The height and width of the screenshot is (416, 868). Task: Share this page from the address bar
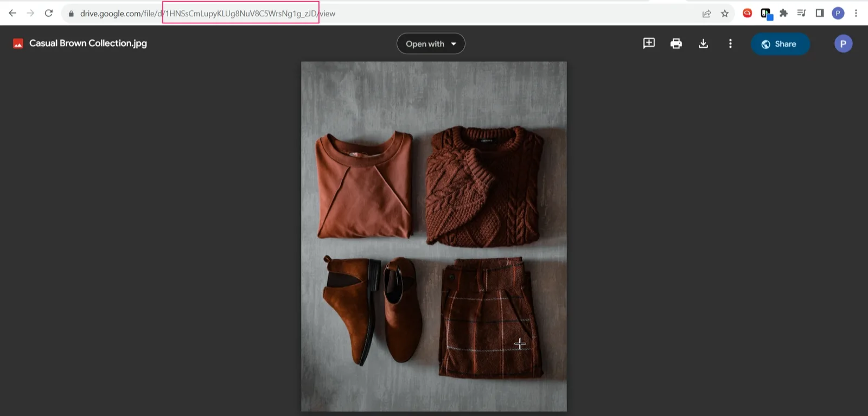(x=706, y=14)
